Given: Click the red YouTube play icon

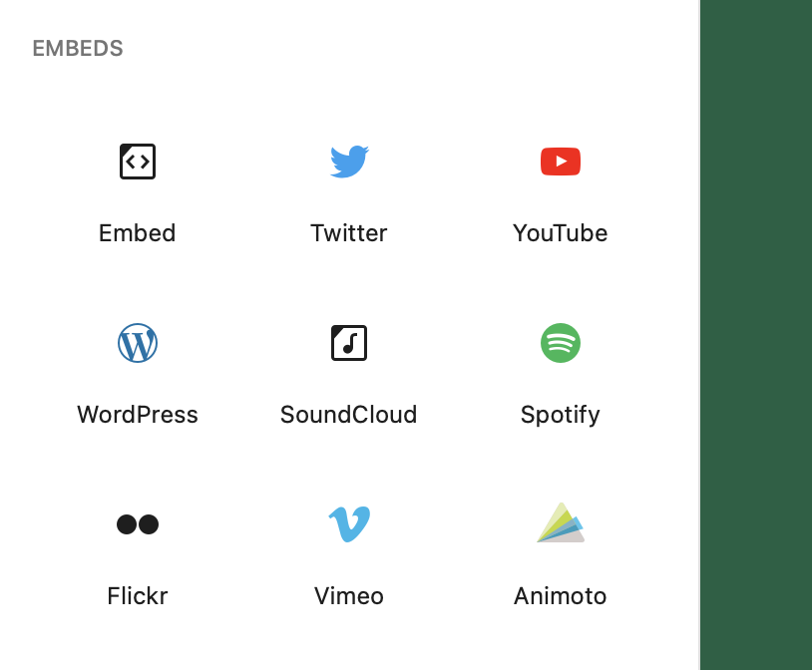Looking at the screenshot, I should [561, 162].
